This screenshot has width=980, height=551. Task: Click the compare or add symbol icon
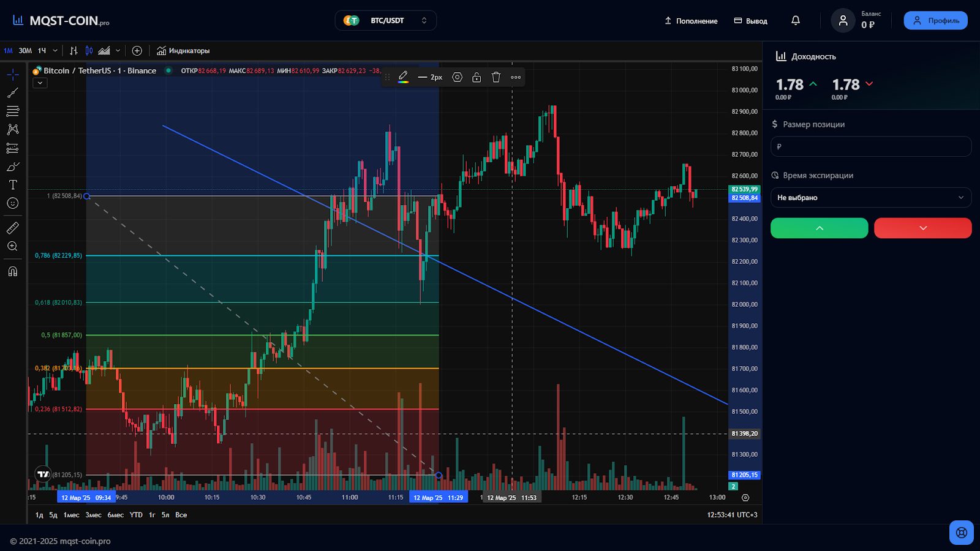pyautogui.click(x=137, y=51)
